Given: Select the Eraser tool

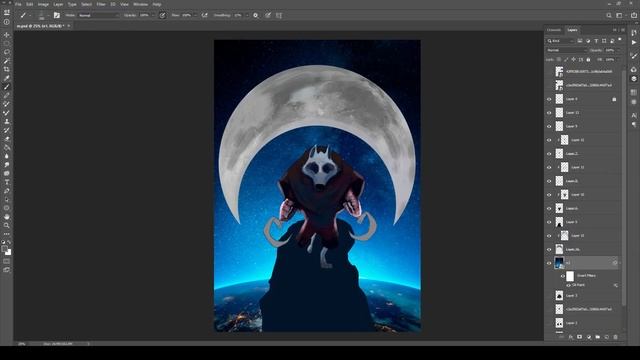Looking at the screenshot, I should [x=7, y=139].
